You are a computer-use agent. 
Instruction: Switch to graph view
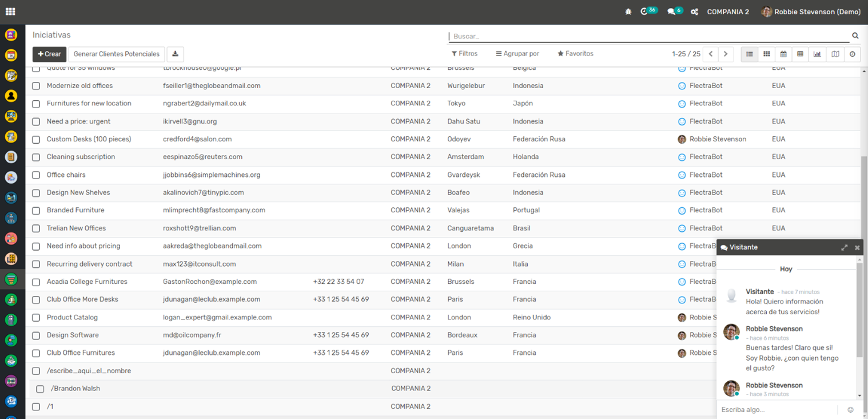[817, 54]
